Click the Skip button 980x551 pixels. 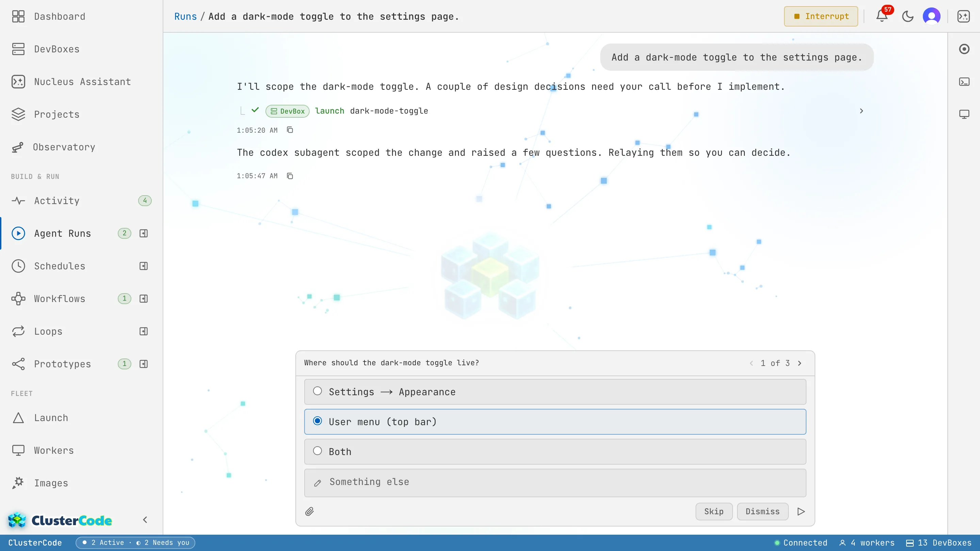(714, 512)
